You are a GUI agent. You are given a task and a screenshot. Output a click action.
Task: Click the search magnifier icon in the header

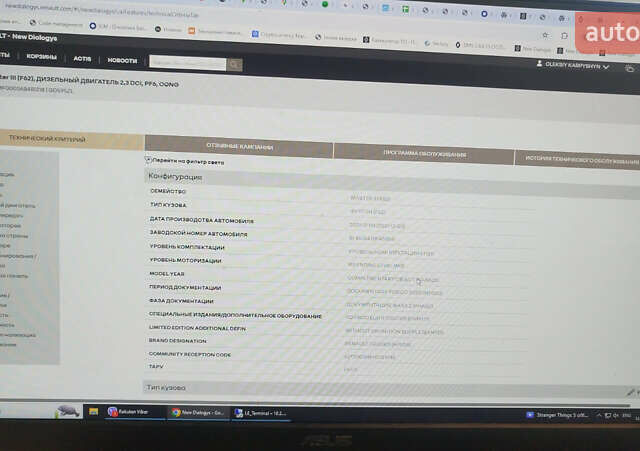[234, 64]
